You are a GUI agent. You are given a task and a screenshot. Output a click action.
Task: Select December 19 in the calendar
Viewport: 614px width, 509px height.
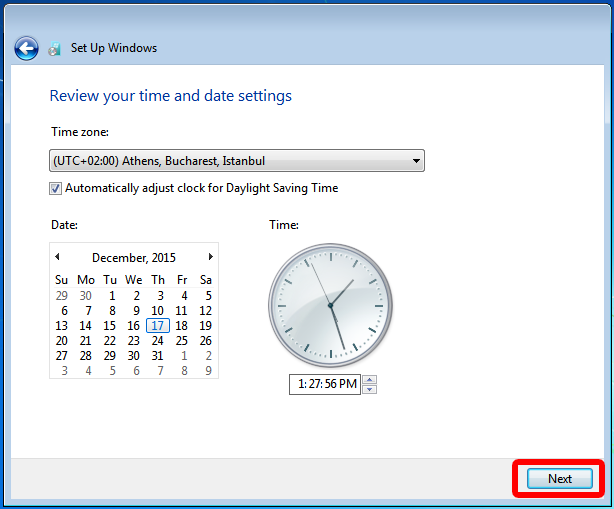[x=206, y=325]
